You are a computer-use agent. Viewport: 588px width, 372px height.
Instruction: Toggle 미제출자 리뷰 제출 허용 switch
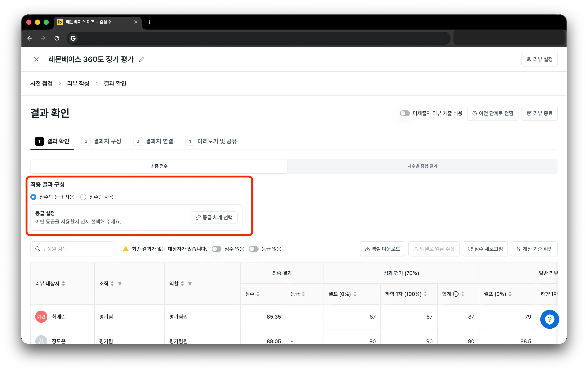point(405,113)
